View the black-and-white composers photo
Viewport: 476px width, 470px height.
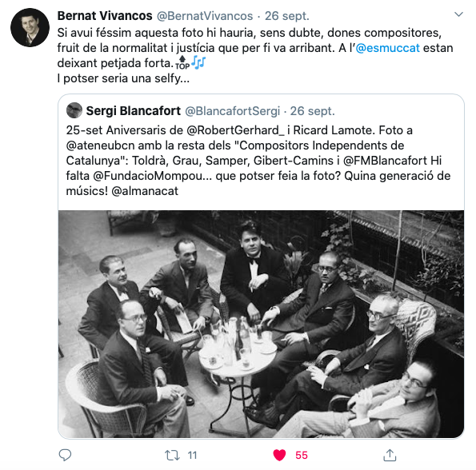(x=261, y=324)
